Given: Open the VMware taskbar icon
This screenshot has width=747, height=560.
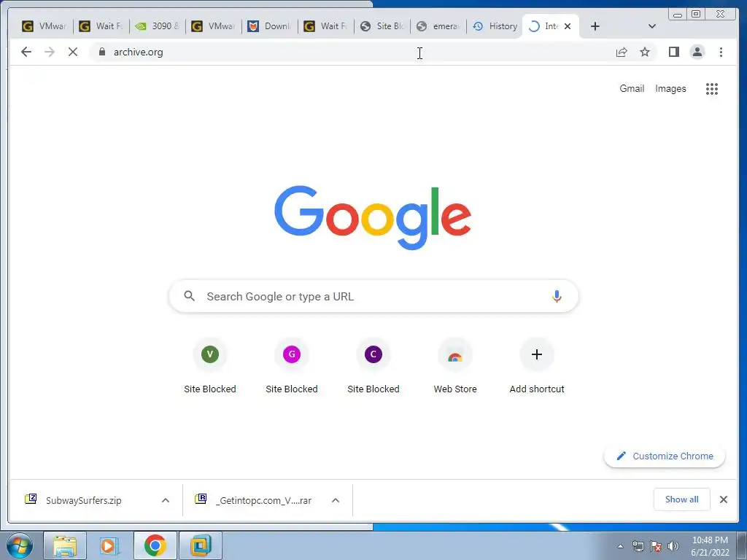Looking at the screenshot, I should tap(201, 545).
